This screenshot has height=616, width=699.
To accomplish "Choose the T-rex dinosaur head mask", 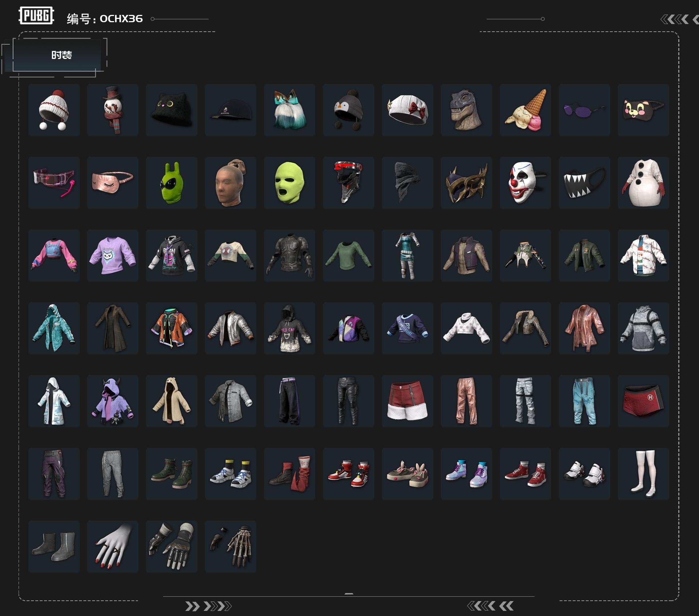I will point(466,110).
